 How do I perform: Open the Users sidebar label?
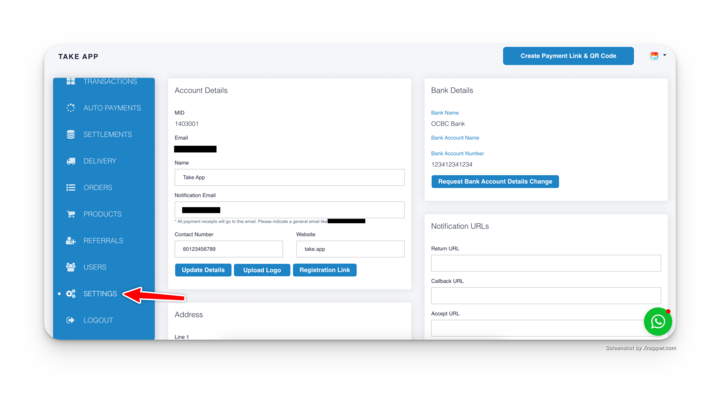(95, 267)
